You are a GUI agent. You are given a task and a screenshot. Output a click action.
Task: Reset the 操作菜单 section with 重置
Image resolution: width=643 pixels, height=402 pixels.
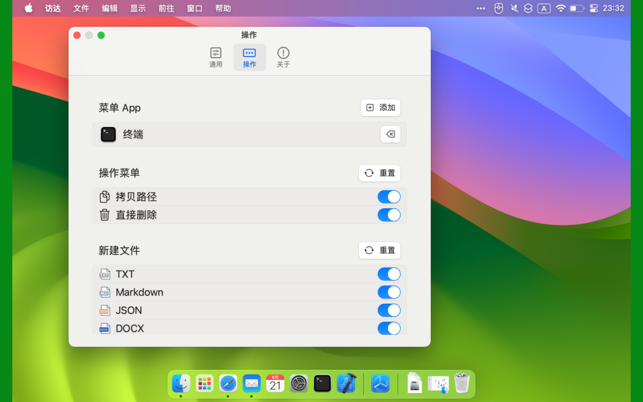point(380,173)
